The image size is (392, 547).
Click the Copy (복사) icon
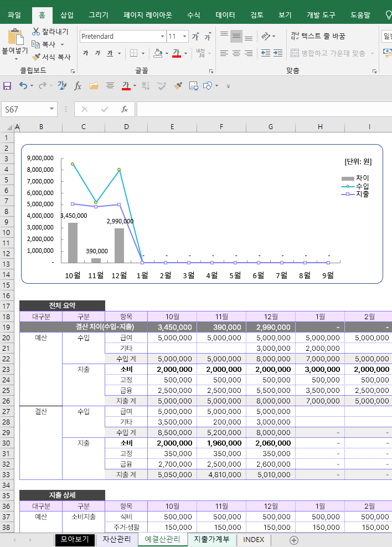point(35,44)
